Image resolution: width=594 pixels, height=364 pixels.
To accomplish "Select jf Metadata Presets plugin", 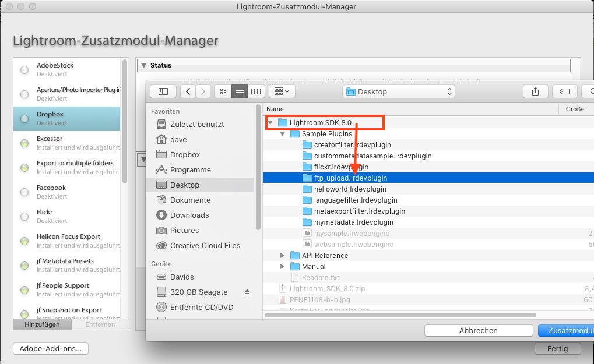I will (67, 265).
